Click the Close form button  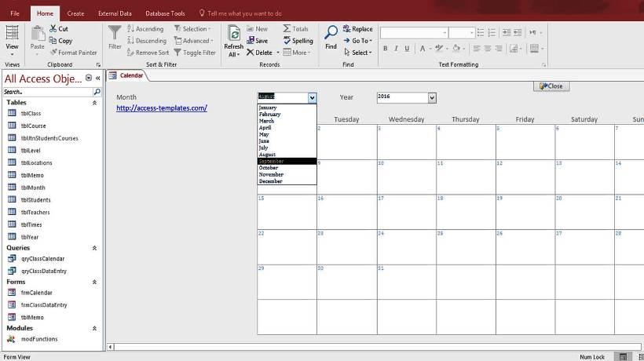coord(551,86)
